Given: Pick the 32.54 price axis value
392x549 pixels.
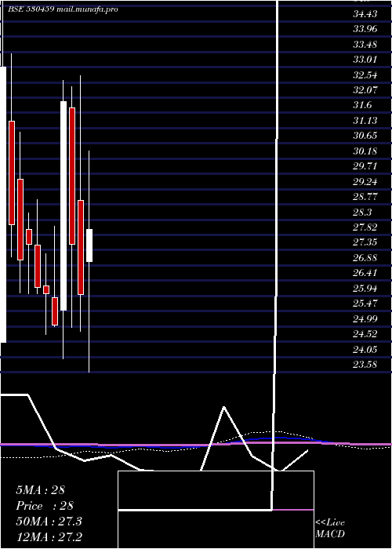Looking at the screenshot, I should click(x=365, y=75).
